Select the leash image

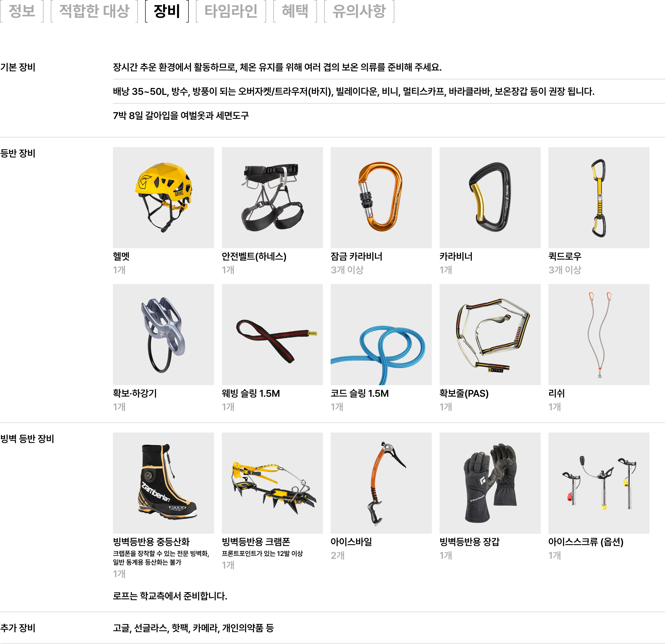pyautogui.click(x=599, y=335)
